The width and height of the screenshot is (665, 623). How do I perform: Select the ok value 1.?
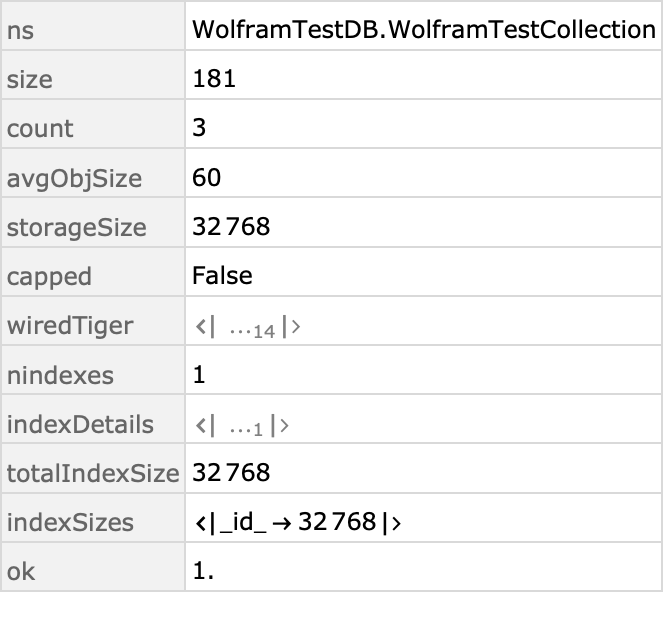point(203,571)
